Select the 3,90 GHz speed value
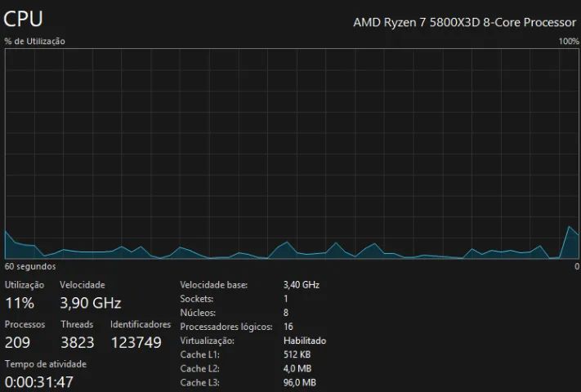 coord(91,303)
